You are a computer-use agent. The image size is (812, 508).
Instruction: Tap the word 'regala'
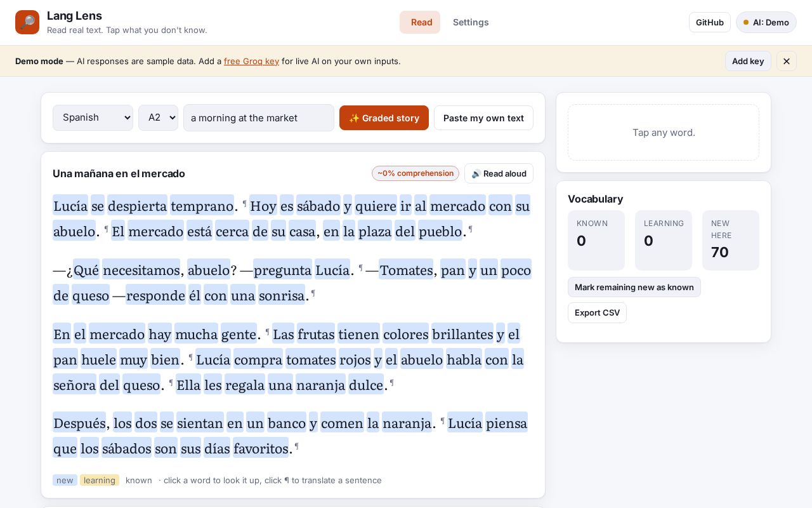coord(245,385)
